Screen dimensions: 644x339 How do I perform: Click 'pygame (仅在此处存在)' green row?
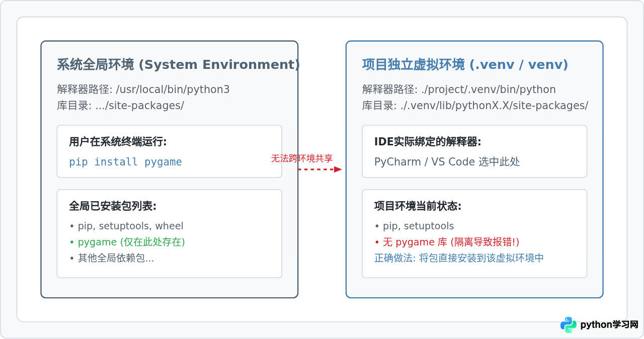(127, 242)
